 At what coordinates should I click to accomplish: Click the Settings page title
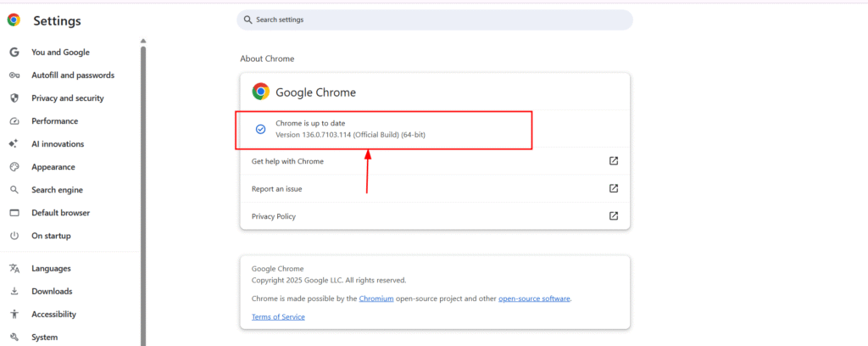pos(57,21)
